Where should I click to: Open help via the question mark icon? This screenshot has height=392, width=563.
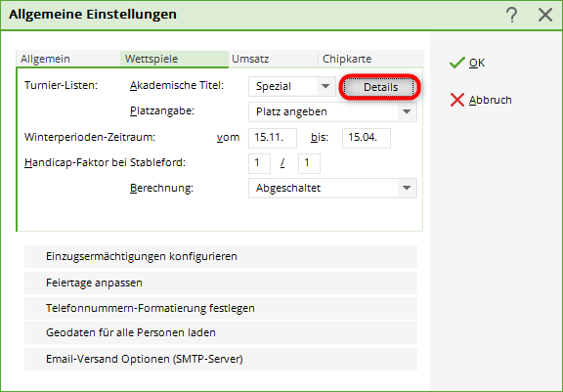[x=511, y=15]
